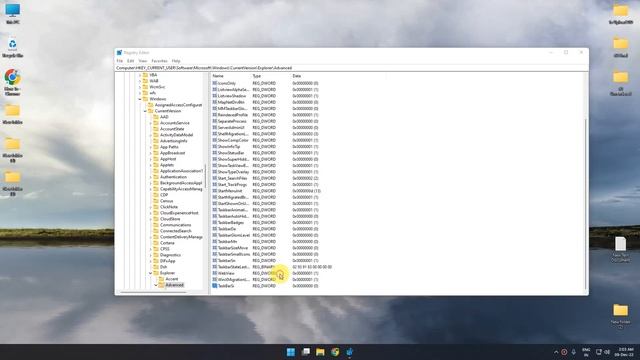
Task: Expand the WcmSvc key
Action: [140, 87]
